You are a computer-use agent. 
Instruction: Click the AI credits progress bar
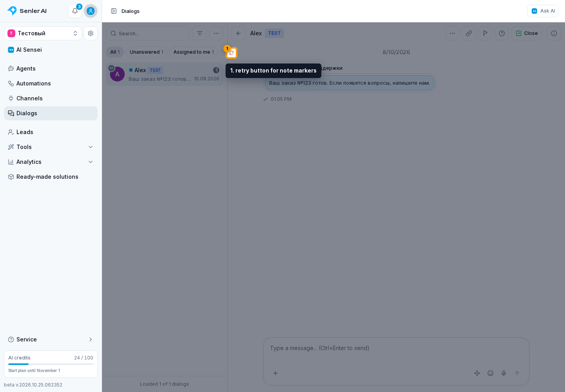pyautogui.click(x=51, y=364)
